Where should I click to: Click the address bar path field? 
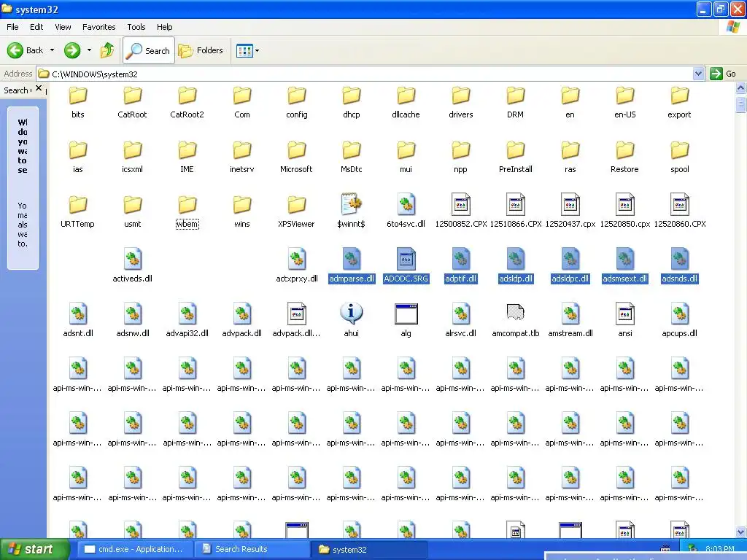point(365,74)
